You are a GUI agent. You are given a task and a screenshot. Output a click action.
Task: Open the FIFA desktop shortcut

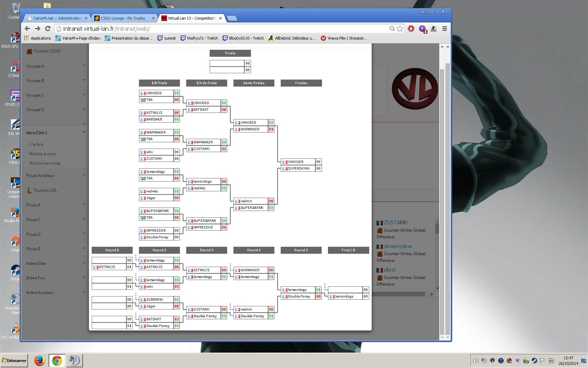tap(14, 157)
